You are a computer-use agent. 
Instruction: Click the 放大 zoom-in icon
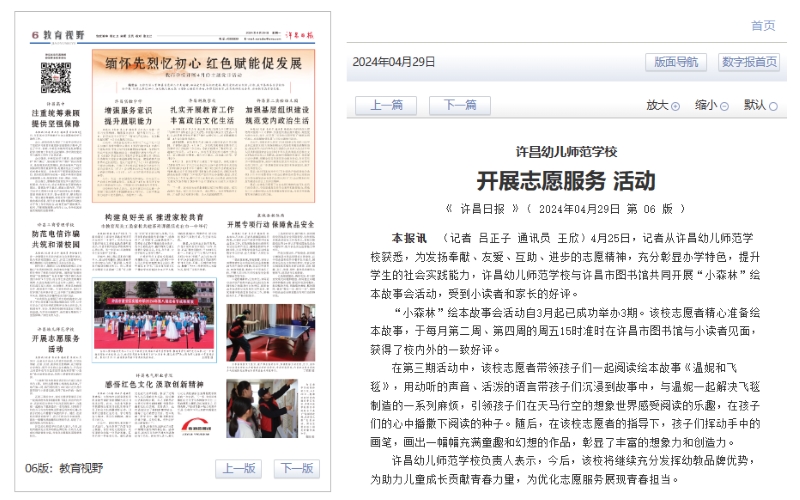click(x=675, y=106)
